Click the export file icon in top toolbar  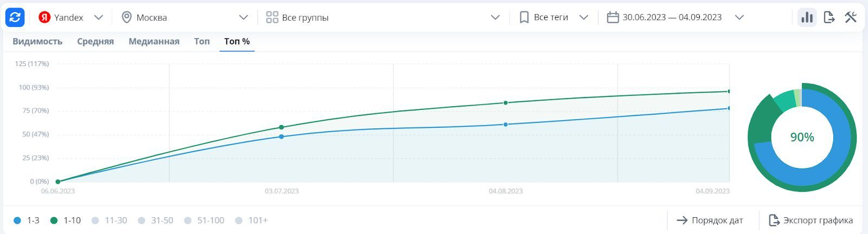coord(829,17)
